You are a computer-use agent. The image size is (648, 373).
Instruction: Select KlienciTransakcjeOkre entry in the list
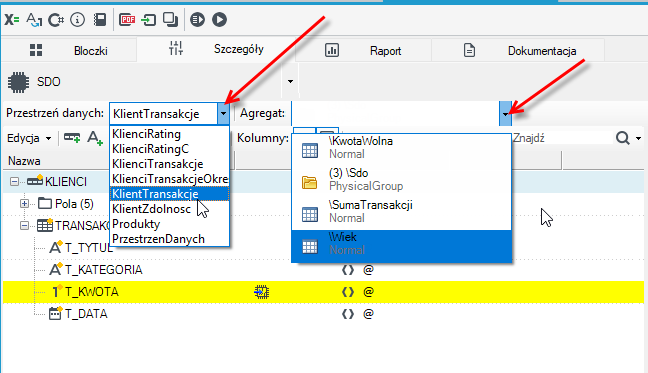click(x=169, y=179)
